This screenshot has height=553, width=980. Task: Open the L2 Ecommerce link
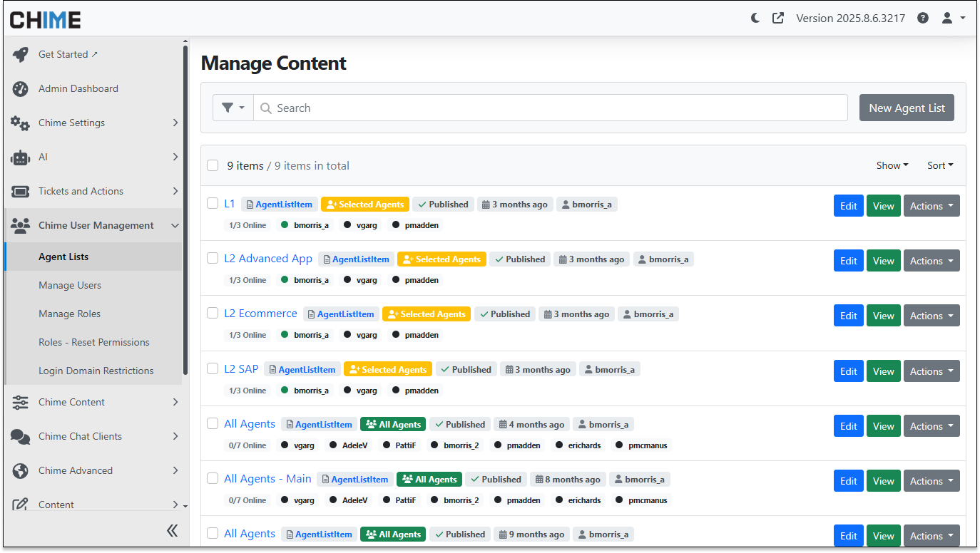click(x=260, y=314)
